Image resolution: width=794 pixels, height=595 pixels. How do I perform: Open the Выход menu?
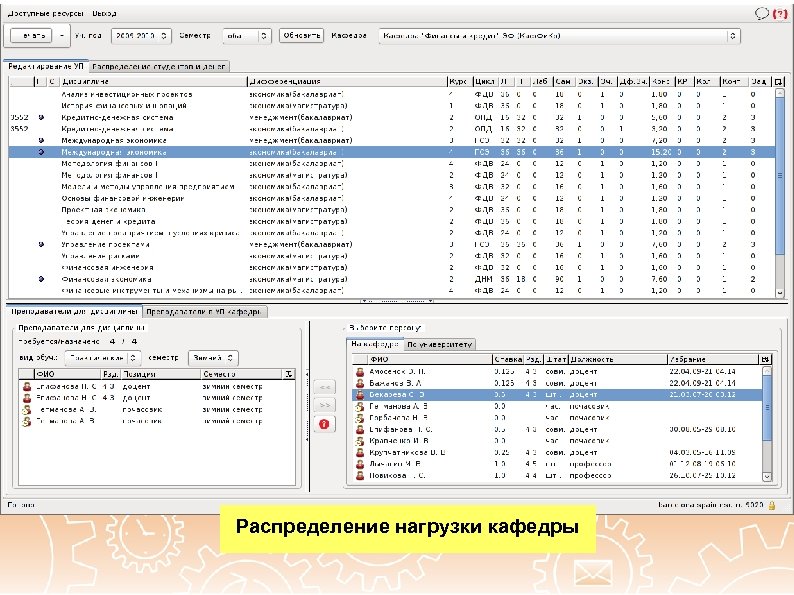coord(104,14)
